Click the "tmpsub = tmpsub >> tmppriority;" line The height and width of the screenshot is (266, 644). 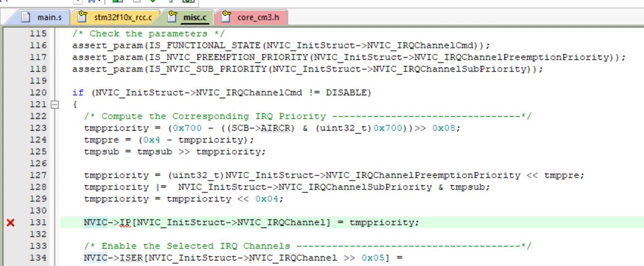click(x=175, y=151)
